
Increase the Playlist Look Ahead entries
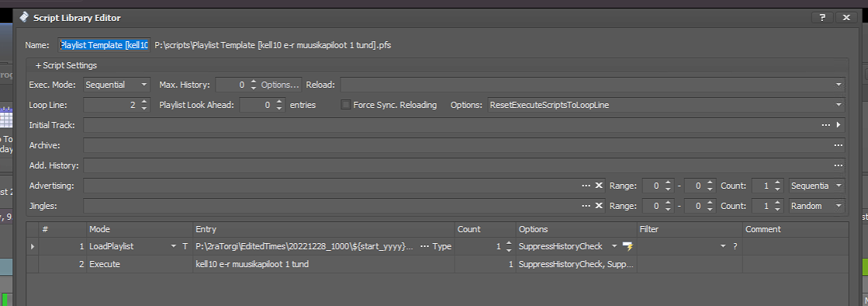click(x=279, y=102)
